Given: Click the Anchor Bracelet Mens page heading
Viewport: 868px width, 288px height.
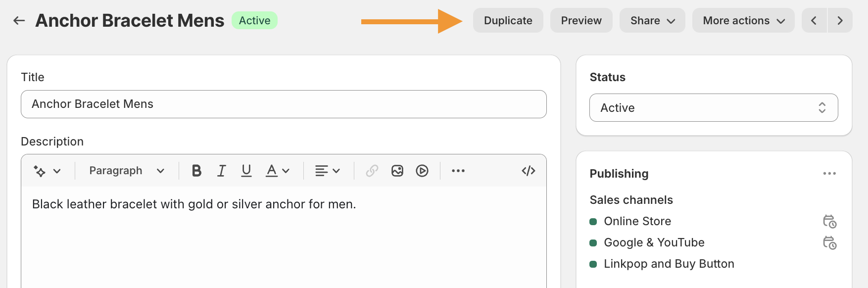Looking at the screenshot, I should point(130,20).
